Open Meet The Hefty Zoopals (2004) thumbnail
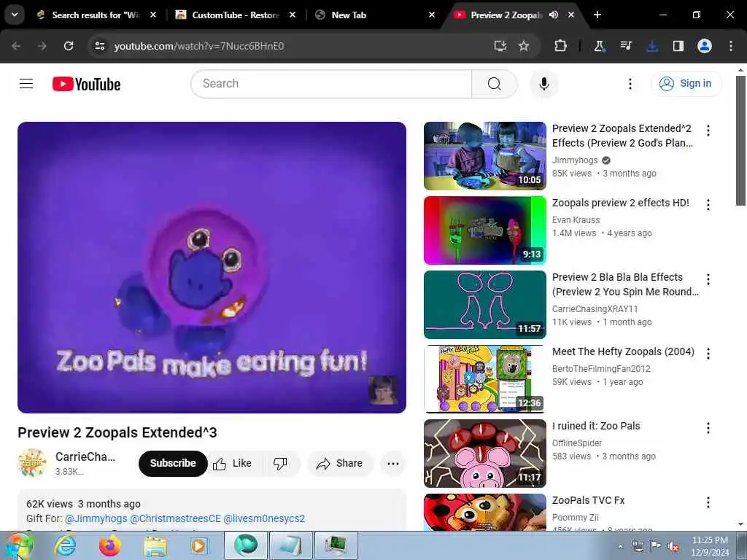The image size is (747, 560). (x=485, y=378)
